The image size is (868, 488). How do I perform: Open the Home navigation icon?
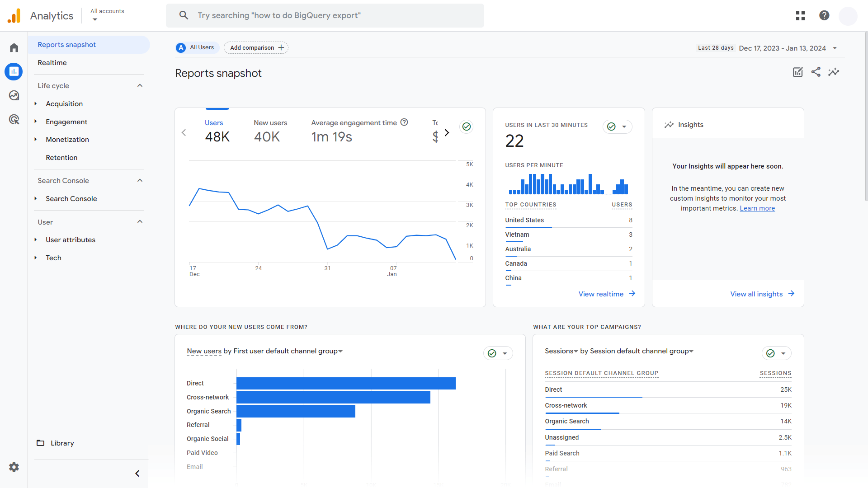pos(14,47)
